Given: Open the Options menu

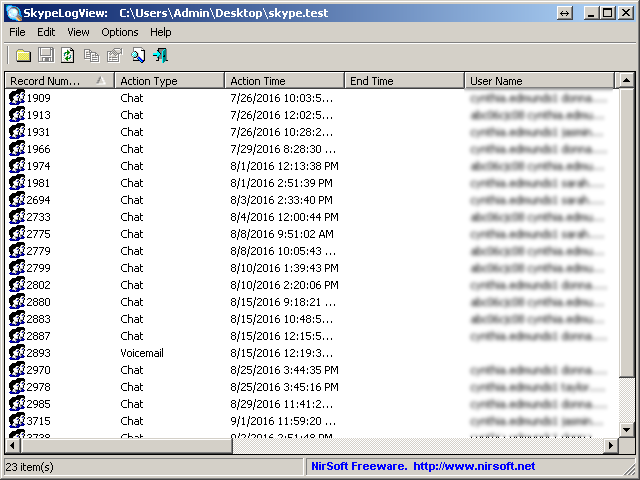Looking at the screenshot, I should 120,32.
